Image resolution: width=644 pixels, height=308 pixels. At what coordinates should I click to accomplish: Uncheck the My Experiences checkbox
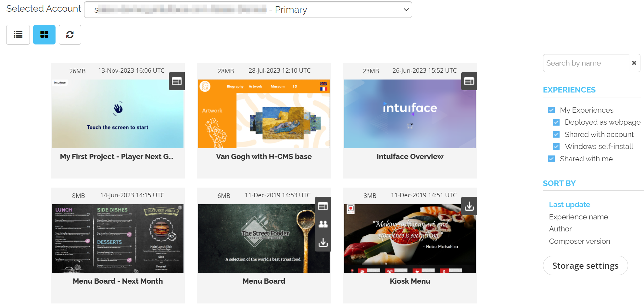pos(551,110)
